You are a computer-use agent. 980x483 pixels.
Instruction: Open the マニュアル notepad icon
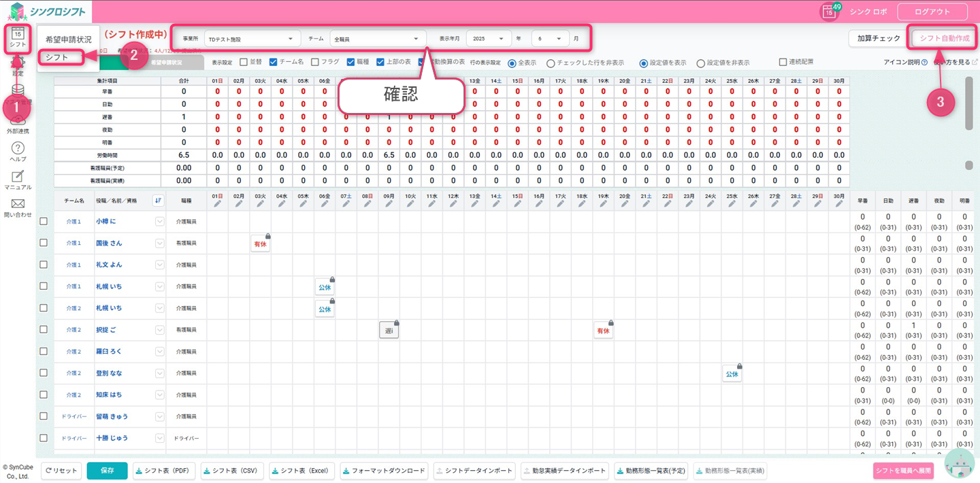click(x=18, y=176)
